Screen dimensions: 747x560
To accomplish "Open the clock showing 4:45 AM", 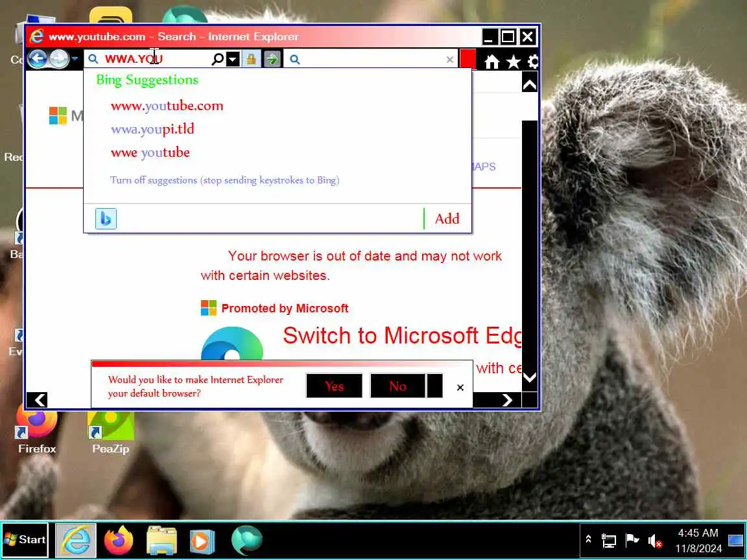I will pyautogui.click(x=698, y=541).
